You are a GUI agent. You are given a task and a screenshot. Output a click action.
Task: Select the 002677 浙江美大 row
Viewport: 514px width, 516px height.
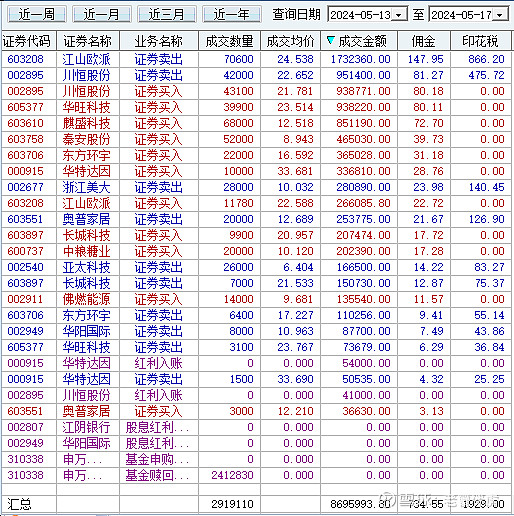click(x=256, y=187)
